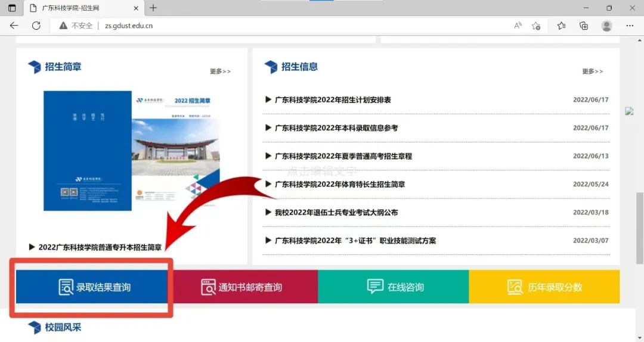
Task: Click the 招生简章 section graduation cap icon
Action: [35, 67]
